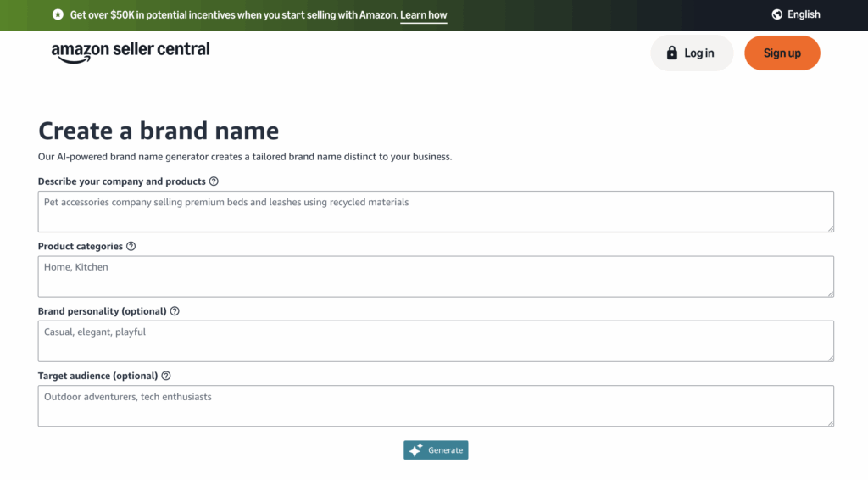Click into the Product categories text box
868x480 pixels.
tap(436, 276)
